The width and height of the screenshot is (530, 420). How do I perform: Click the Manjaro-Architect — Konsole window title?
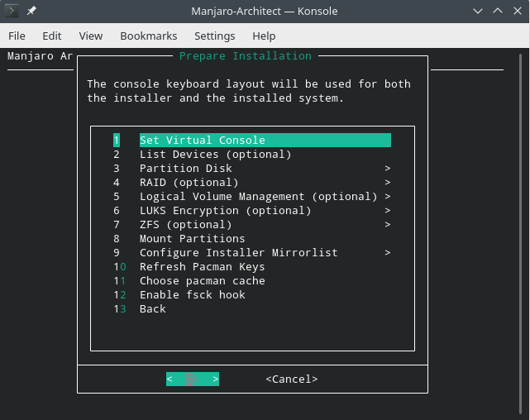point(265,11)
